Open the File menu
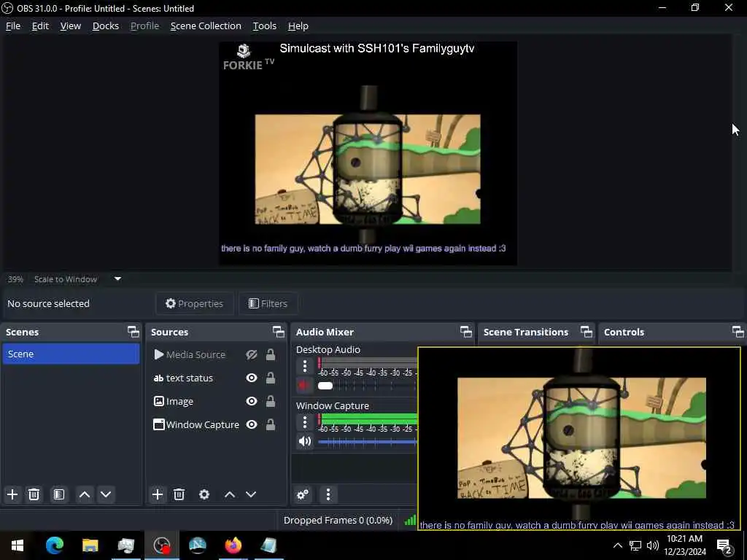The width and height of the screenshot is (747, 560). coord(13,26)
